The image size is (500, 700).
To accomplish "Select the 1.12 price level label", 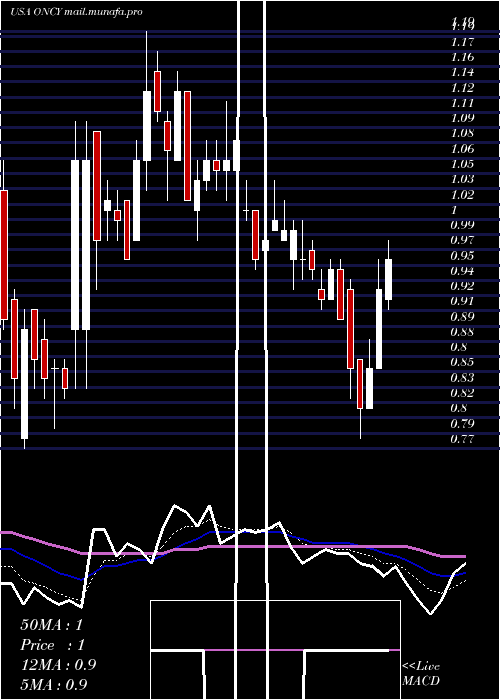I will [462, 88].
